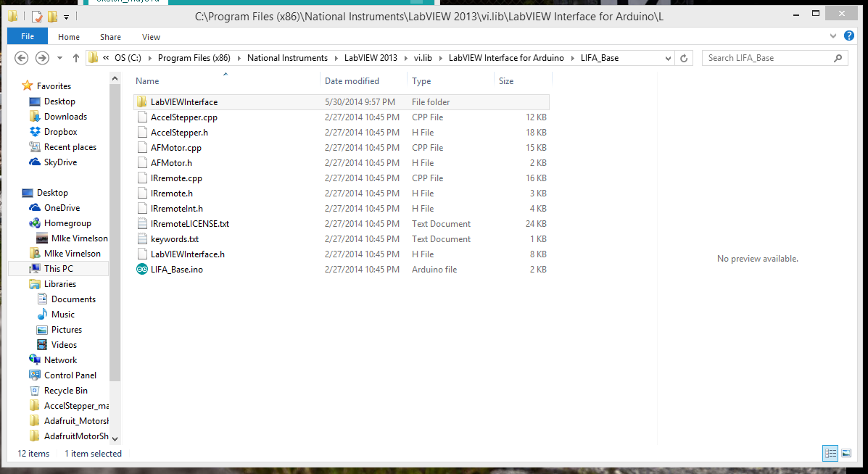Click the Forward navigation arrow
The width and height of the screenshot is (868, 474).
point(42,57)
